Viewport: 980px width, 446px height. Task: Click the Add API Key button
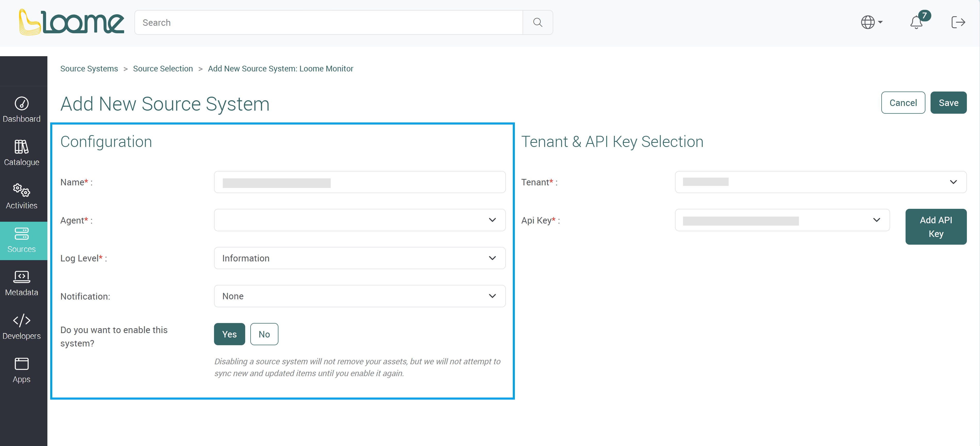pos(936,227)
